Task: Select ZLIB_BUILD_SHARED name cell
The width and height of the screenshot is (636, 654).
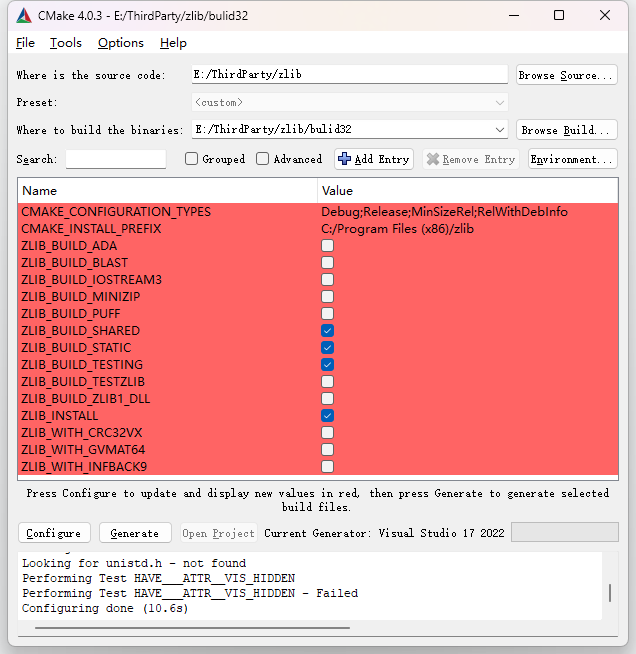Action: [80, 331]
